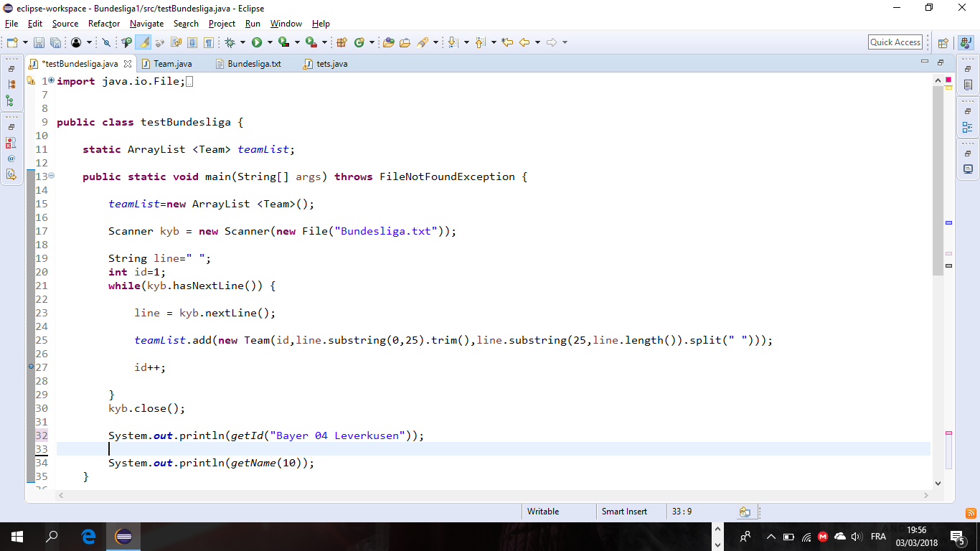Viewport: 980px width, 551px height.
Task: Expand the folded import statements
Action: (x=51, y=80)
